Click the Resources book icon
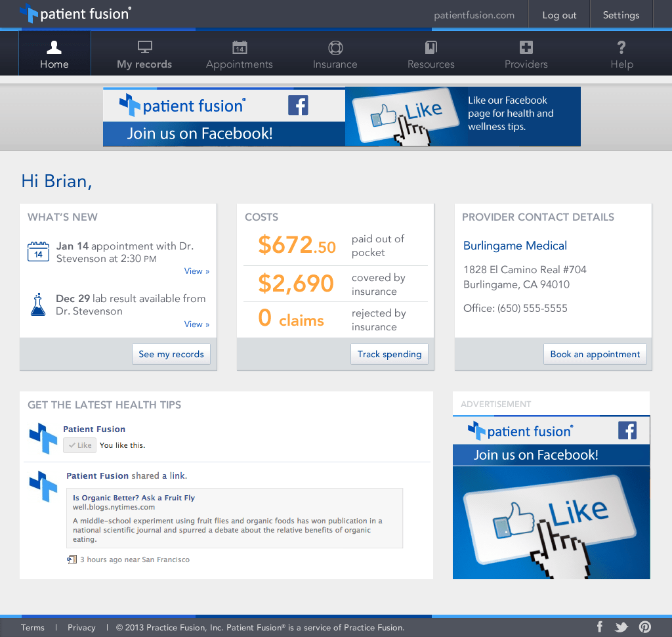 (x=430, y=47)
